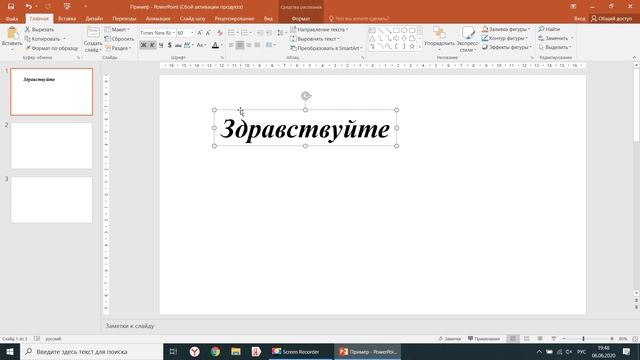Switch to the Insert (Вставка) tab
The width and height of the screenshot is (640, 360).
coord(67,19)
